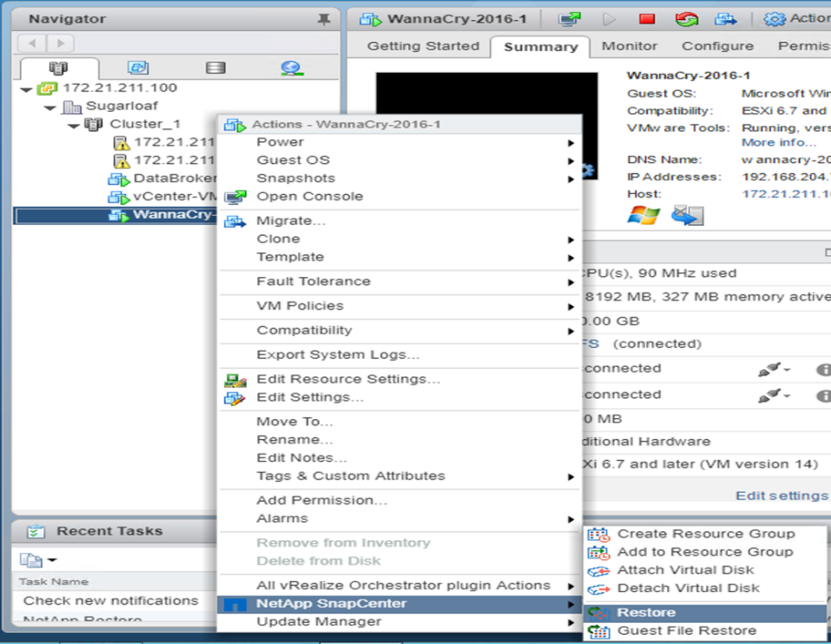The height and width of the screenshot is (644, 831).
Task: Select the WannaCry VM in Navigator
Action: tap(116, 215)
